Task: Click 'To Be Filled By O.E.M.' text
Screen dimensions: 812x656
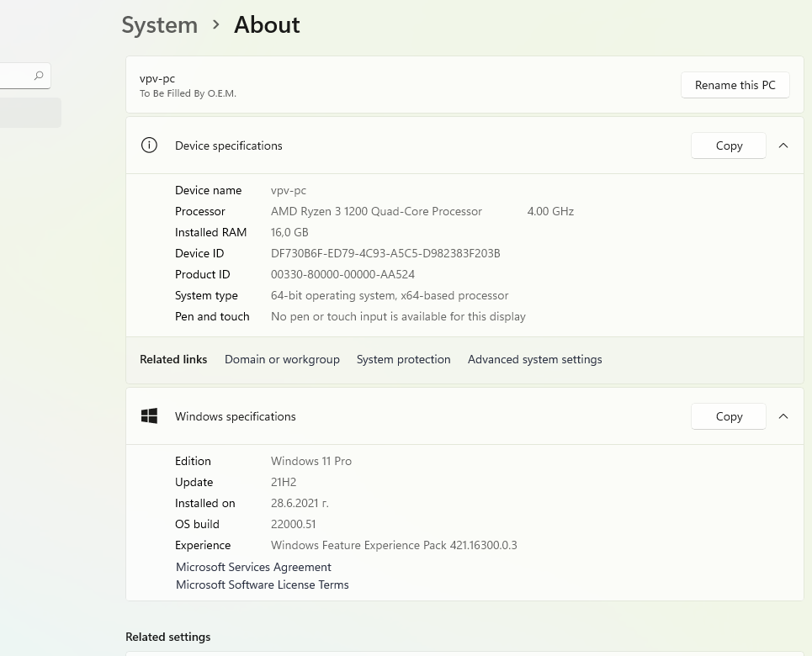Action: pos(188,93)
